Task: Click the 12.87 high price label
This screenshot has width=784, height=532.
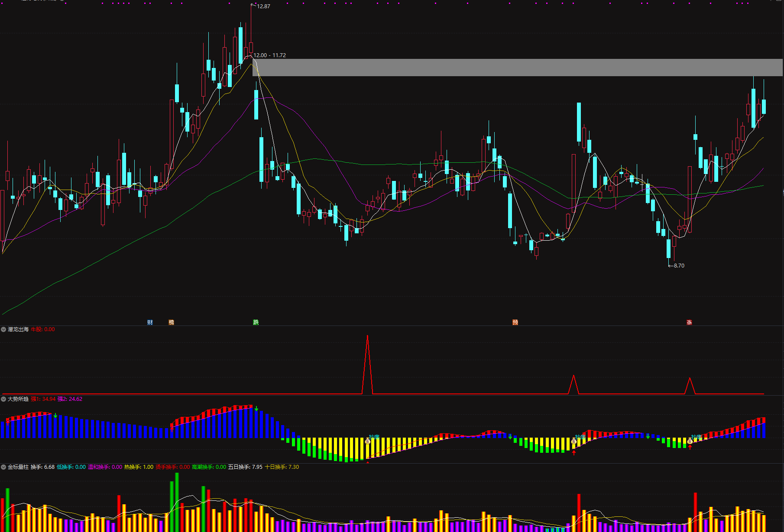Action: click(x=263, y=6)
